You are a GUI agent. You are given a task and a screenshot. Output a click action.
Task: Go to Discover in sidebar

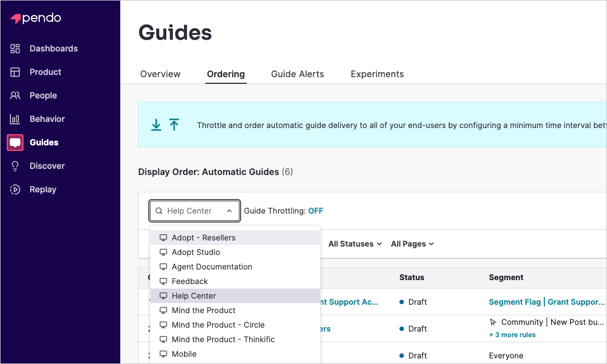coord(47,166)
